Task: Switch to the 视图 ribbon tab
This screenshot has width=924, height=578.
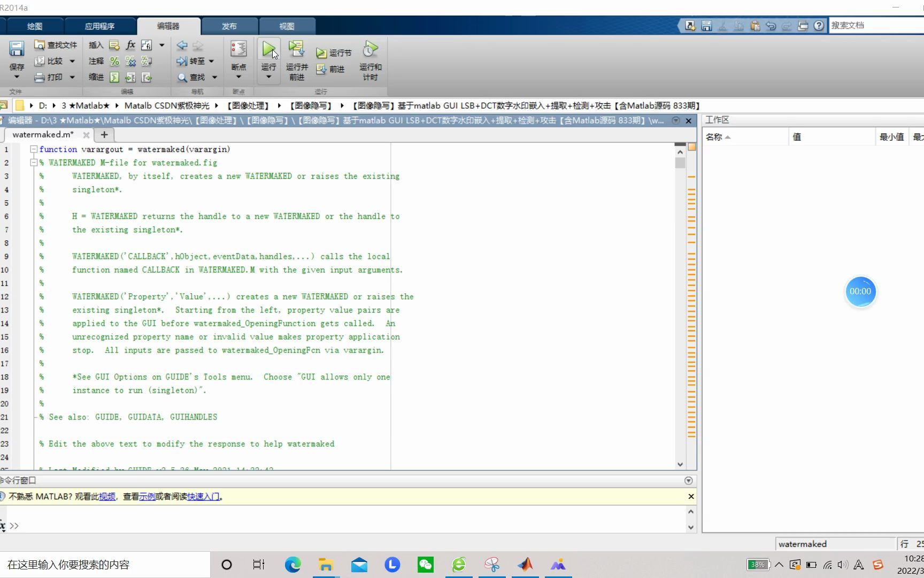Action: [x=287, y=26]
